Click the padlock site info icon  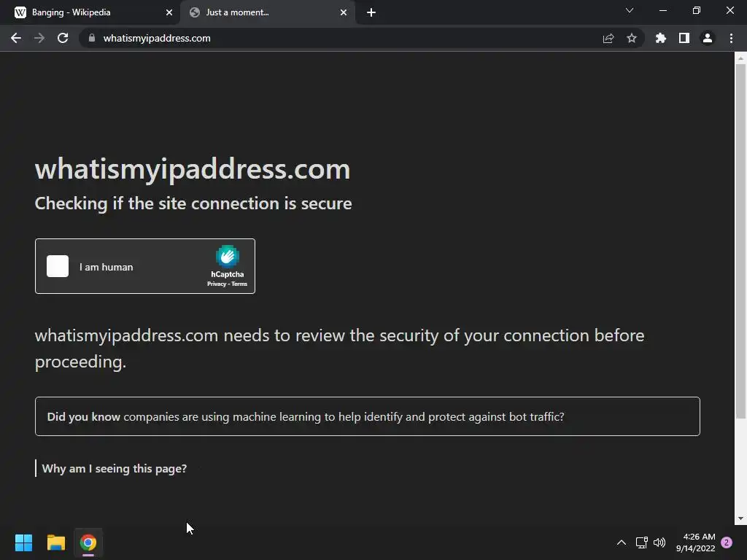click(x=92, y=38)
